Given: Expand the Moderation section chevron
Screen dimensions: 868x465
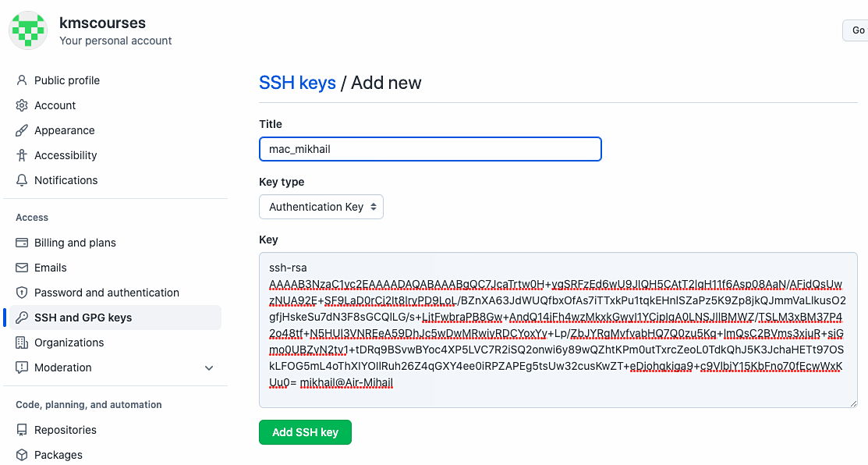Looking at the screenshot, I should (x=209, y=368).
